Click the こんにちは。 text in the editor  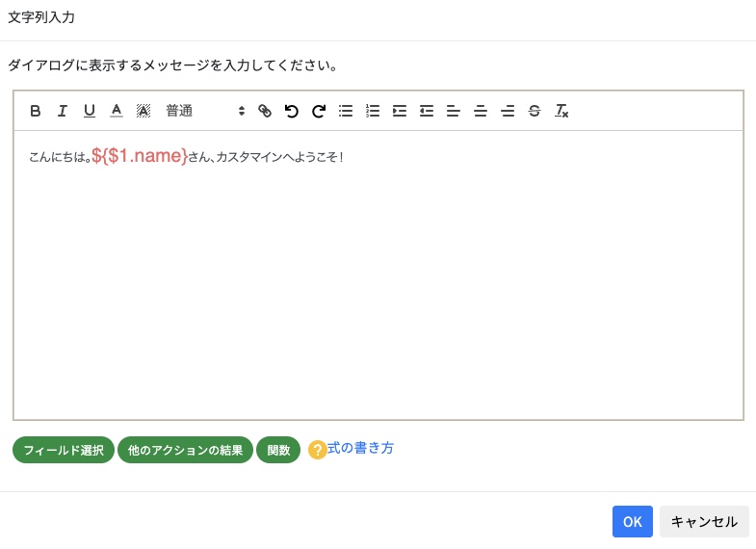[x=60, y=157]
